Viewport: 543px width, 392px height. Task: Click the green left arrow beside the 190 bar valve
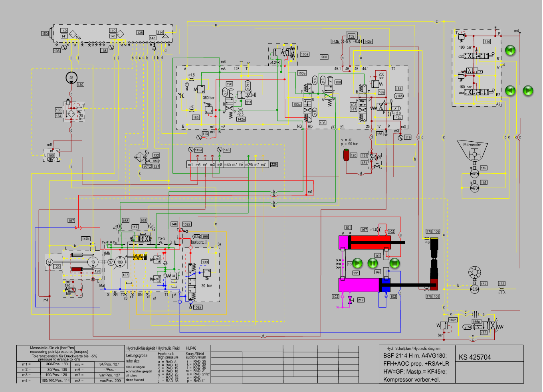[510, 50]
